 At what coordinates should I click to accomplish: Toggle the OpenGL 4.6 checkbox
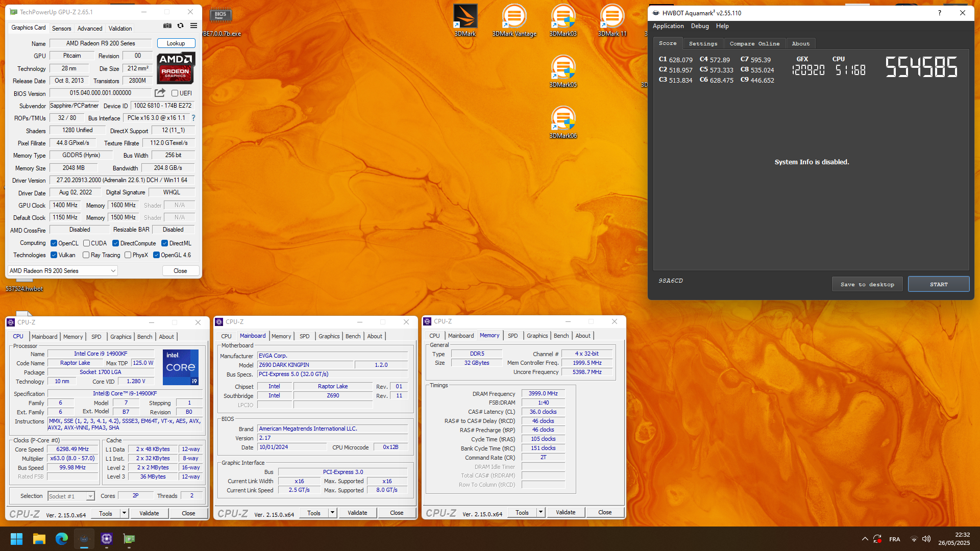(156, 255)
